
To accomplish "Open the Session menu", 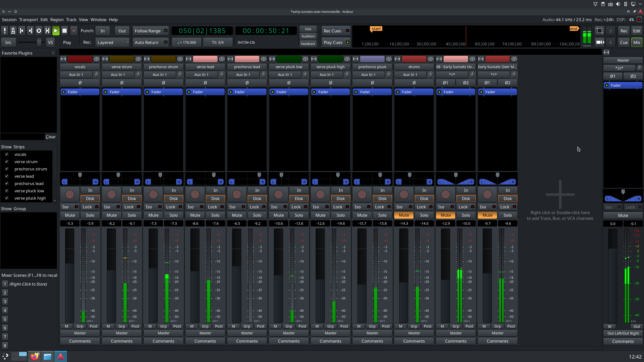I will pyautogui.click(x=9, y=20).
